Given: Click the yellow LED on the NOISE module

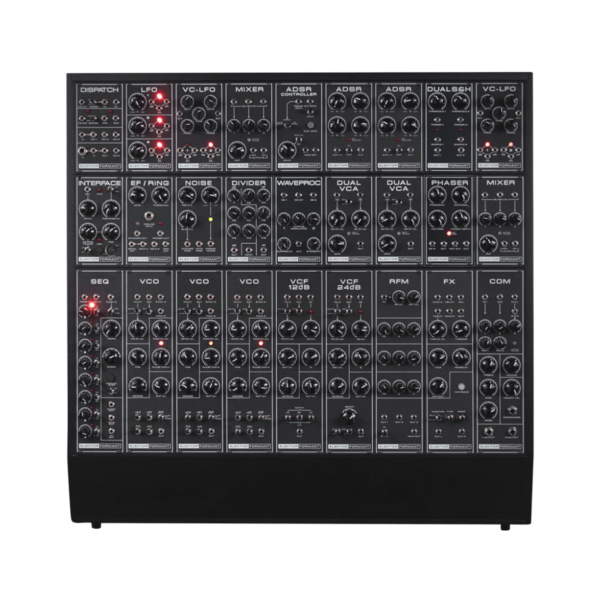Looking at the screenshot, I should click(210, 220).
